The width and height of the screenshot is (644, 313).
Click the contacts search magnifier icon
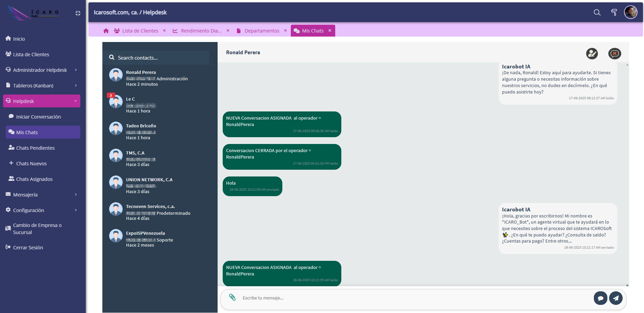(112, 58)
